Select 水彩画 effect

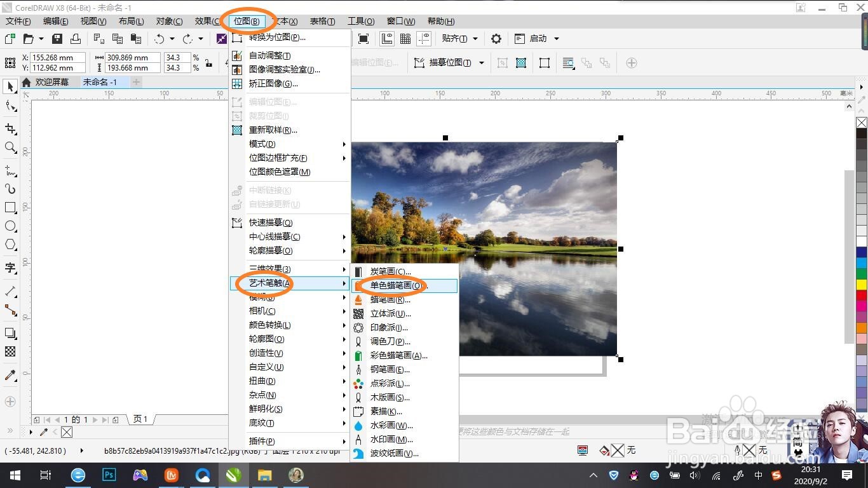coord(404,426)
